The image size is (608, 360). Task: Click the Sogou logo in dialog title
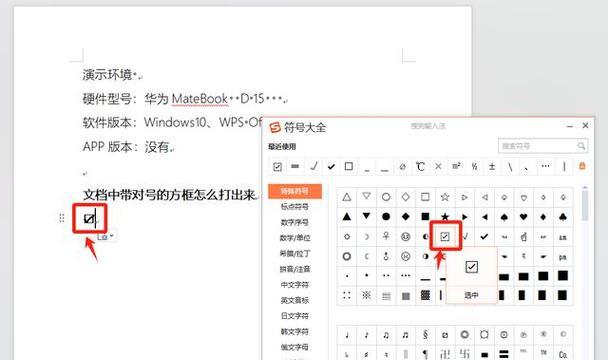pos(275,127)
